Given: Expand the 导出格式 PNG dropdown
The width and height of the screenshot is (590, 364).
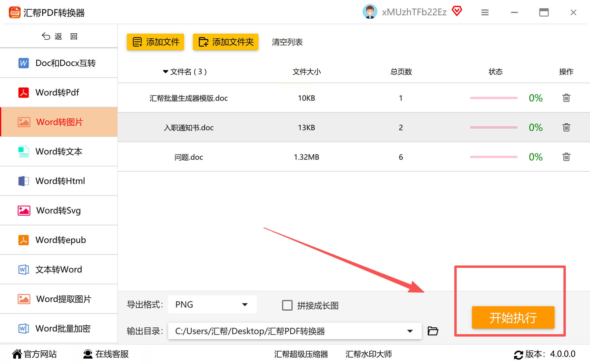Looking at the screenshot, I should point(245,305).
